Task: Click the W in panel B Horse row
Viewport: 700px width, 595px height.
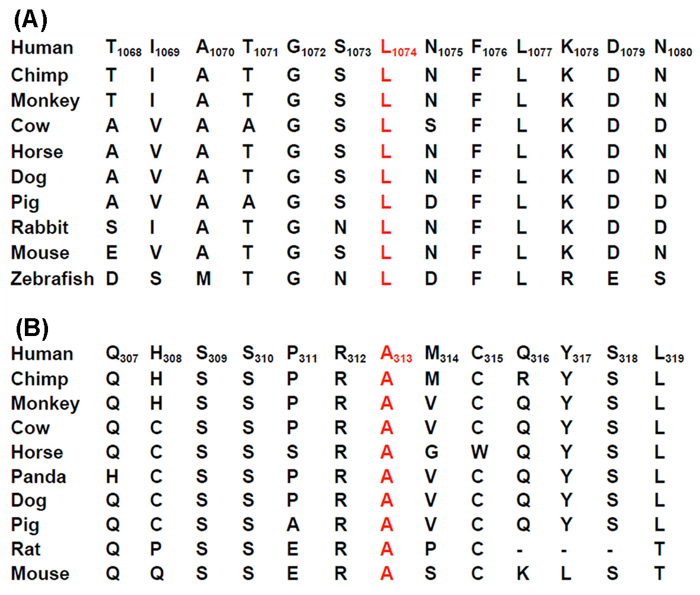Action: click(x=481, y=452)
